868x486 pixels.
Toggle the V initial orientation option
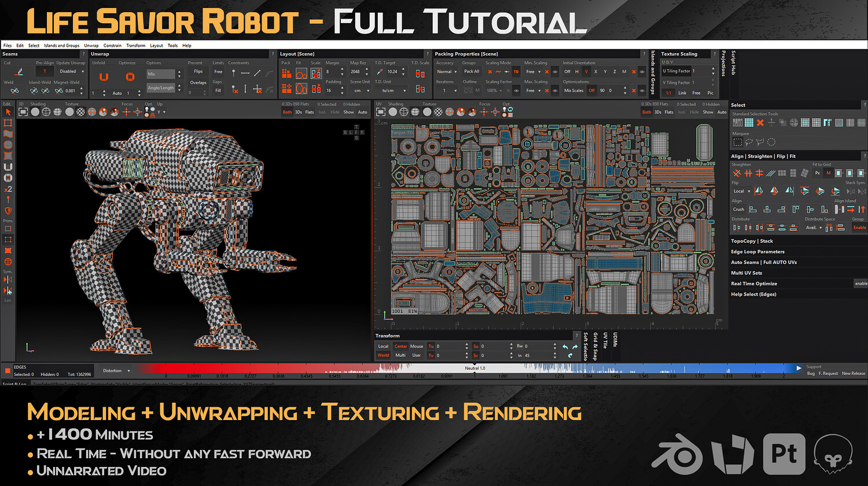click(586, 72)
